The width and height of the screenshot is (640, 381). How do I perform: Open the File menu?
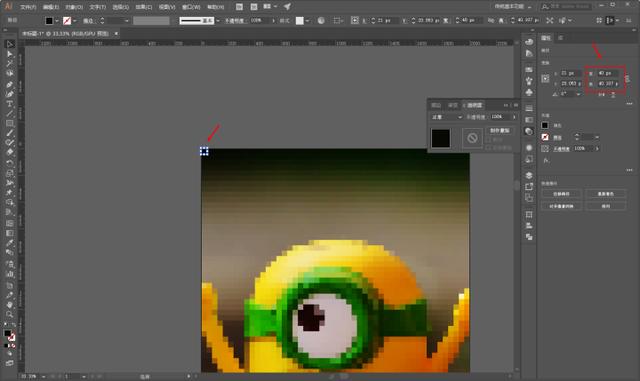click(28, 7)
